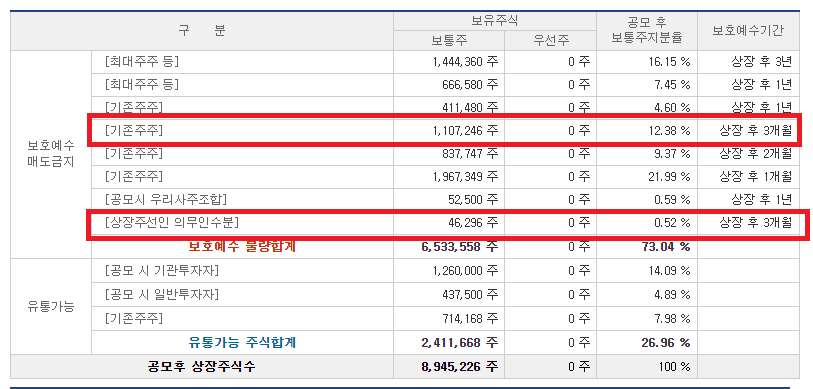This screenshot has height=389, width=813.
Task: Click the blue '유통가능 주식합계' total label
Action: tap(242, 342)
